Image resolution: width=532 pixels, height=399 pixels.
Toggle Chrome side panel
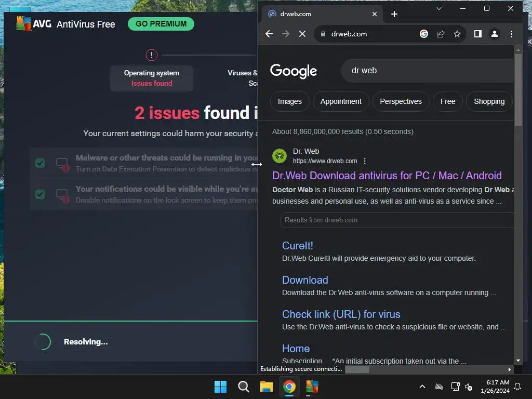coord(478,34)
